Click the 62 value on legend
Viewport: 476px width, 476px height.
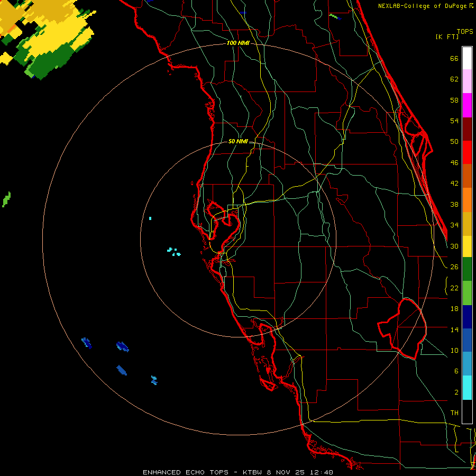pyautogui.click(x=454, y=79)
